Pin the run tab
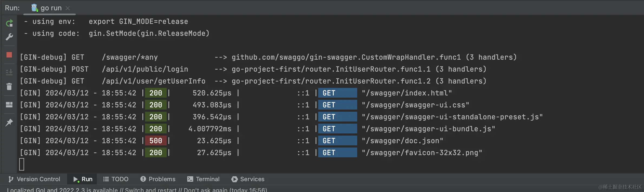This screenshot has width=644, height=192. (x=9, y=122)
